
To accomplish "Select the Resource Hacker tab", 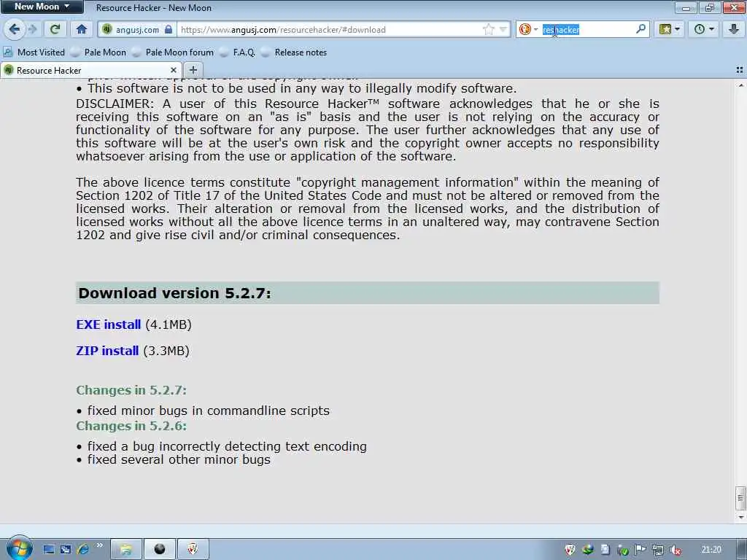I will 90,71.
